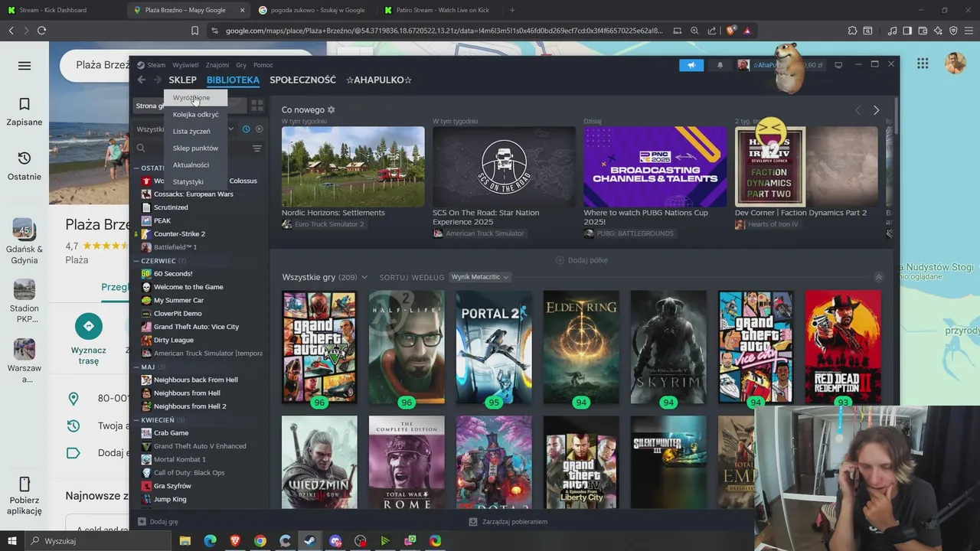This screenshot has width=980, height=551.
Task: Open Ostatnie recent history in Maps
Action: coord(24,166)
